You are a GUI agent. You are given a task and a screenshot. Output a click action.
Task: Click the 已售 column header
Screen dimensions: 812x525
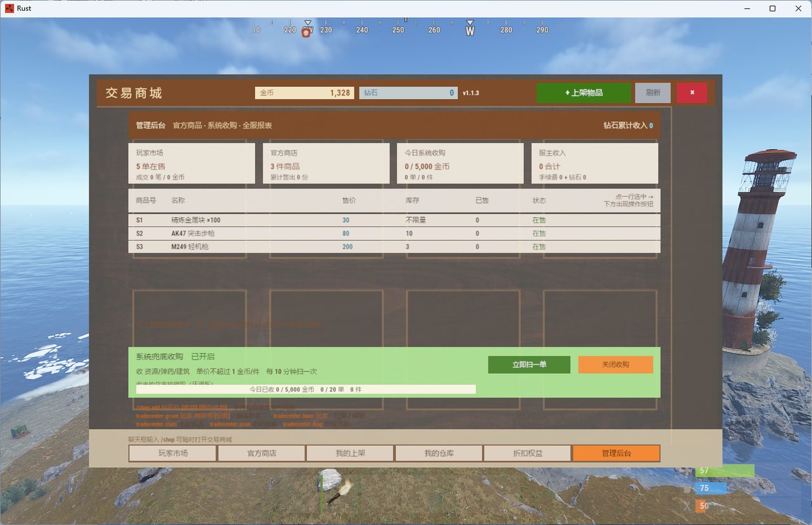tap(482, 201)
